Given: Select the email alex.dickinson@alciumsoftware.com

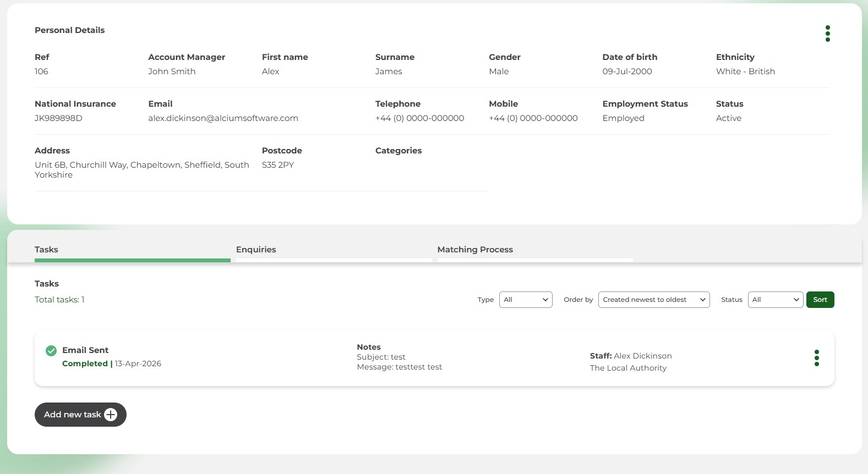Looking at the screenshot, I should tap(223, 118).
